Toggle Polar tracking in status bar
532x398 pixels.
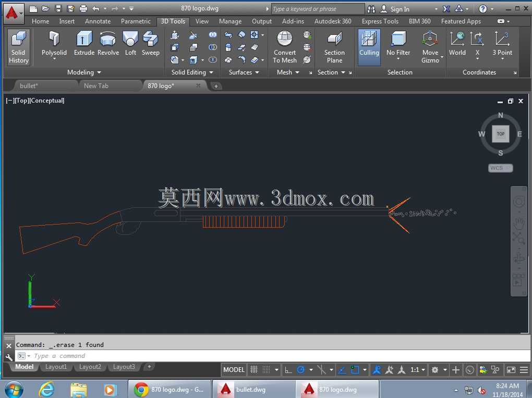click(300, 370)
